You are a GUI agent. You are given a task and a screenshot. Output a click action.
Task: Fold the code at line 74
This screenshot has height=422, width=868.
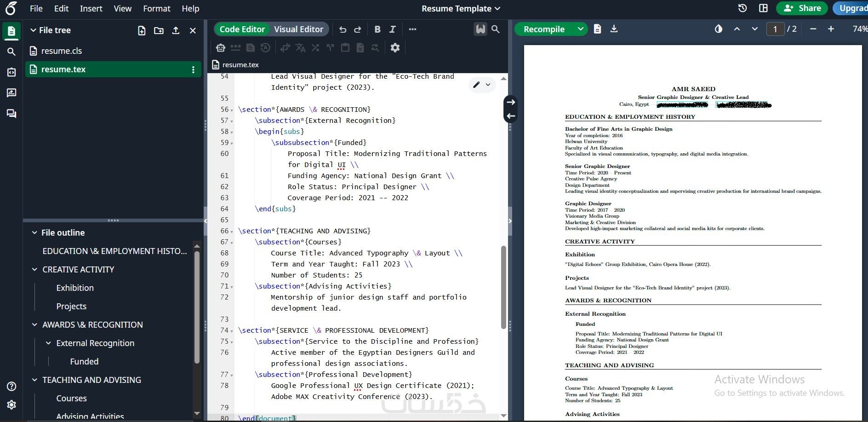coord(232,331)
